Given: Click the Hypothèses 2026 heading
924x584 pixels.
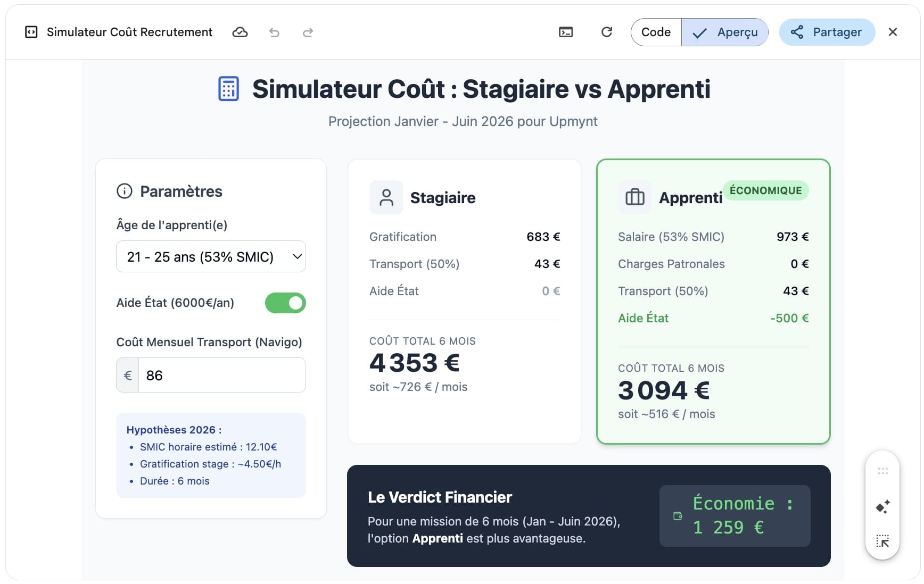Looking at the screenshot, I should coord(174,430).
